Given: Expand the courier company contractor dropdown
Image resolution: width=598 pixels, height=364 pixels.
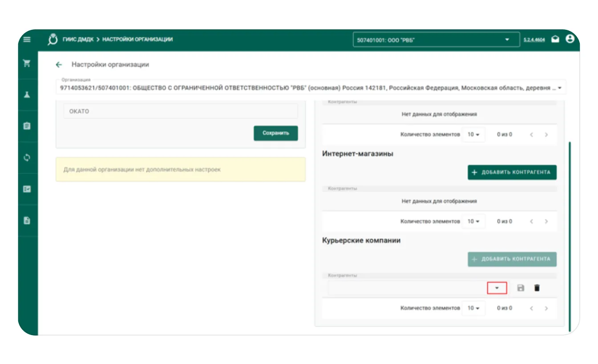Looking at the screenshot, I should [x=497, y=288].
